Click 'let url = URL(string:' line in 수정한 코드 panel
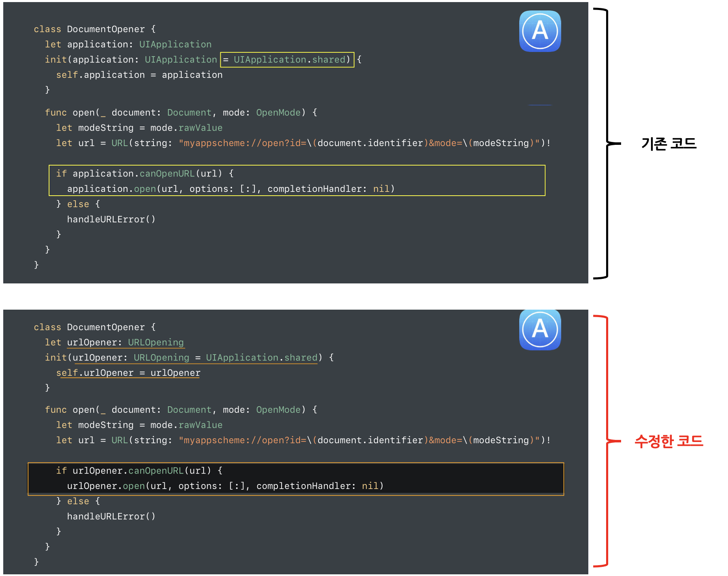Image resolution: width=728 pixels, height=576 pixels. click(x=303, y=440)
